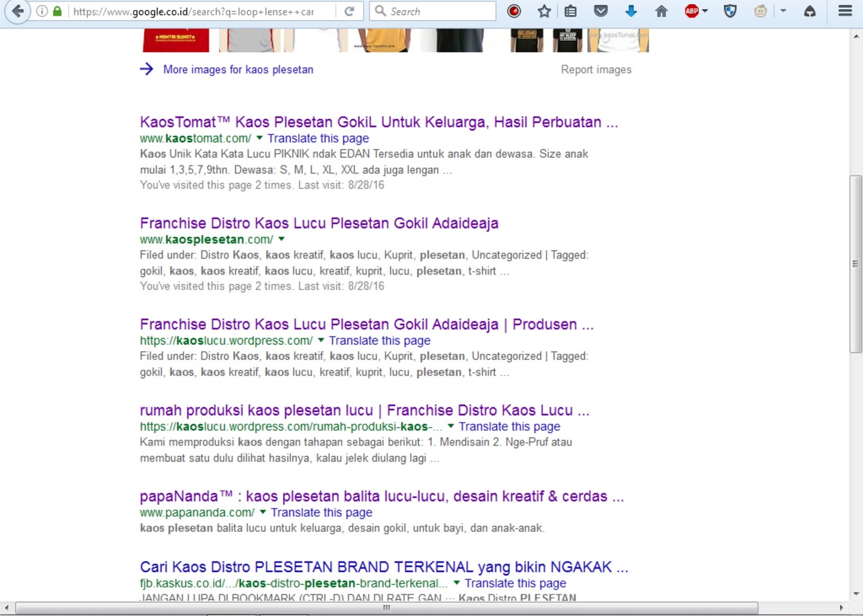The height and width of the screenshot is (616, 863).
Task: Open the ABP dropdown arrow
Action: tap(705, 11)
